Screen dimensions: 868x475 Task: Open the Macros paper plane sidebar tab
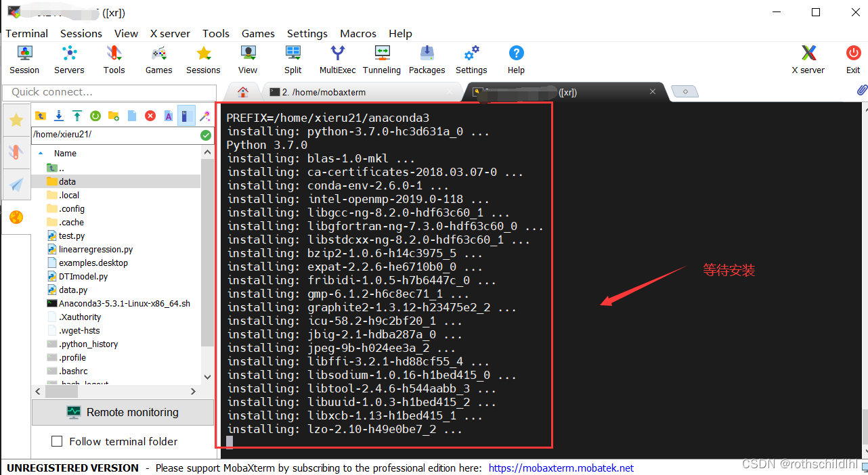[x=16, y=184]
